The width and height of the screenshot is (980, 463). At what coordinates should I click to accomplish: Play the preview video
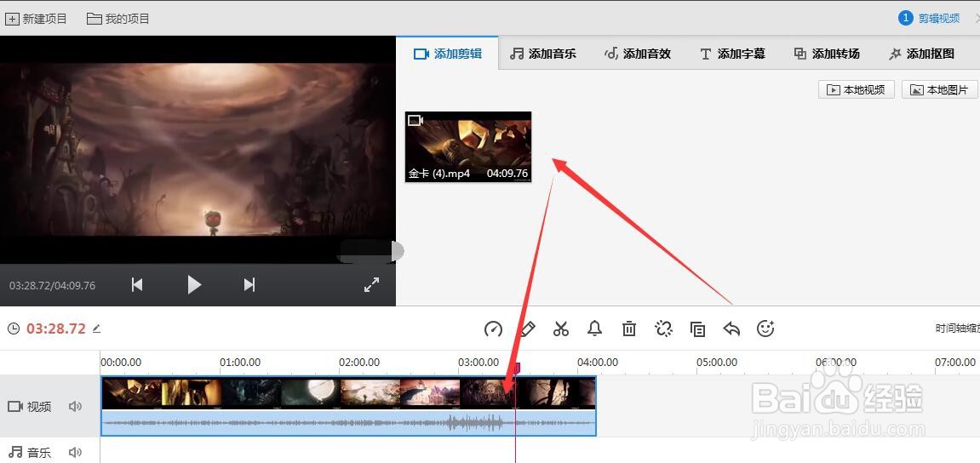click(194, 285)
